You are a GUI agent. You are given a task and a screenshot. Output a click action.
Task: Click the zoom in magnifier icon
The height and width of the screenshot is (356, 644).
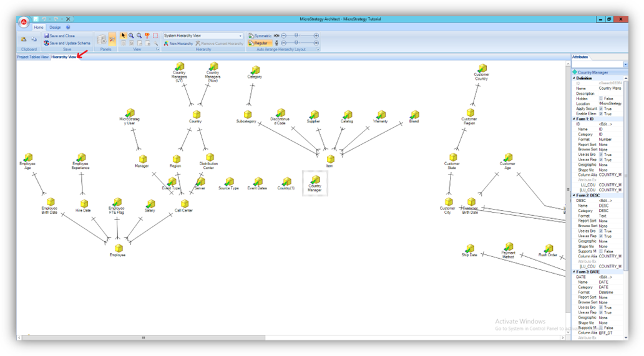(x=131, y=36)
